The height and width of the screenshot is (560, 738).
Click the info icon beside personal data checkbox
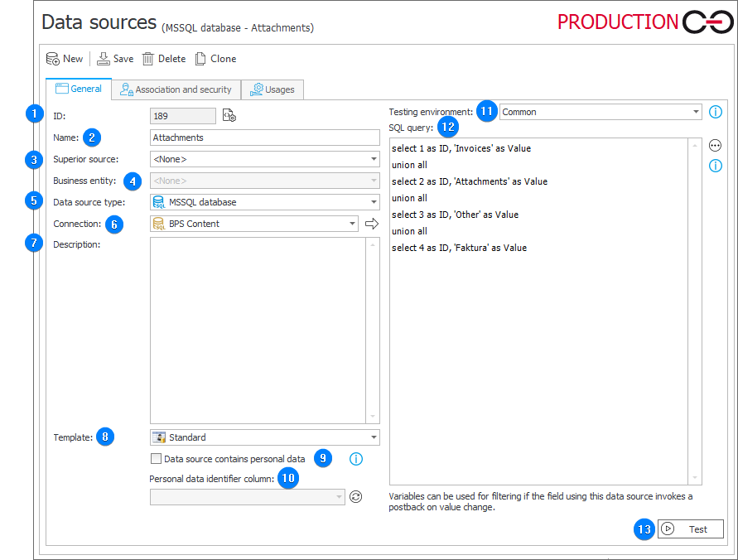click(x=356, y=459)
